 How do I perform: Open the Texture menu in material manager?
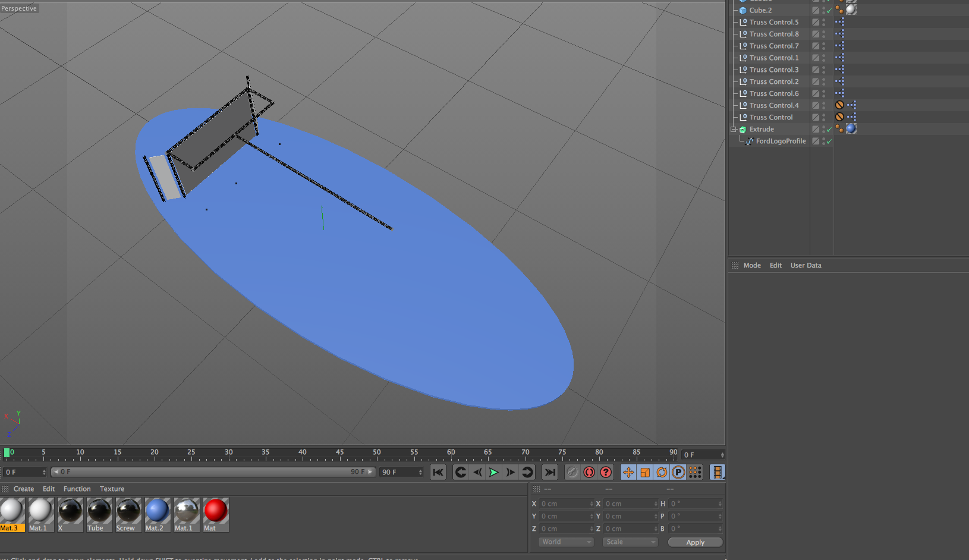112,489
